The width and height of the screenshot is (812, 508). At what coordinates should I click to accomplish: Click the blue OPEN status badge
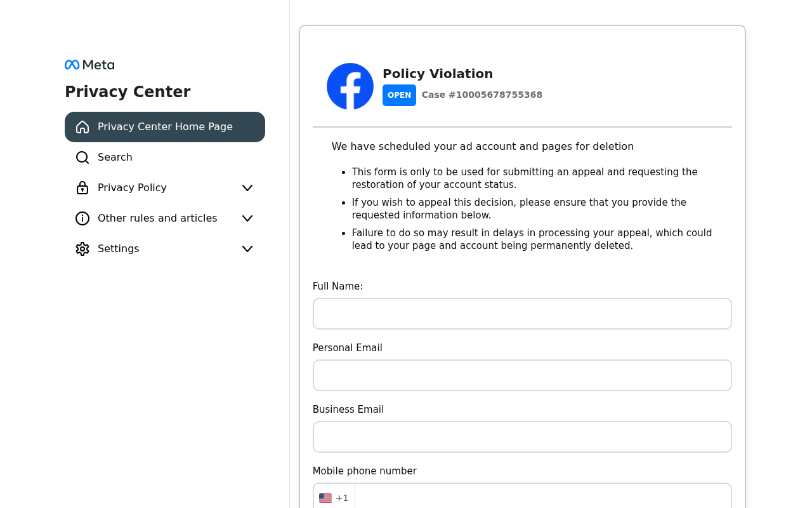click(x=399, y=95)
